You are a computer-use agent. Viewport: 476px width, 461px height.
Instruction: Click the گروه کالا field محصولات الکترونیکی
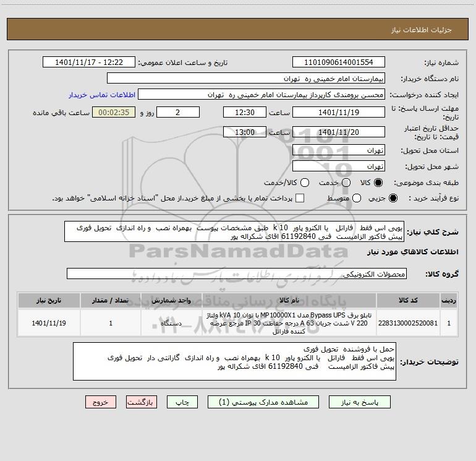tap(237, 274)
